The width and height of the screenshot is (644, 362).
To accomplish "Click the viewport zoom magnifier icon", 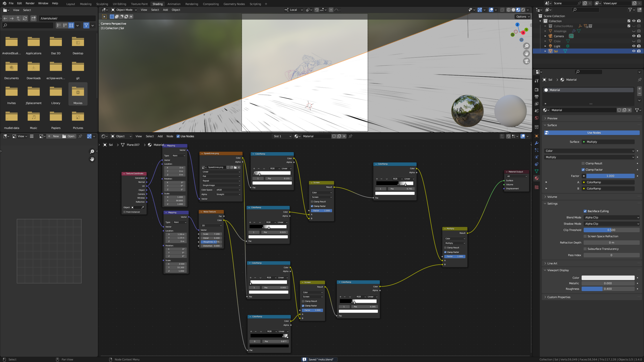I will point(527,46).
